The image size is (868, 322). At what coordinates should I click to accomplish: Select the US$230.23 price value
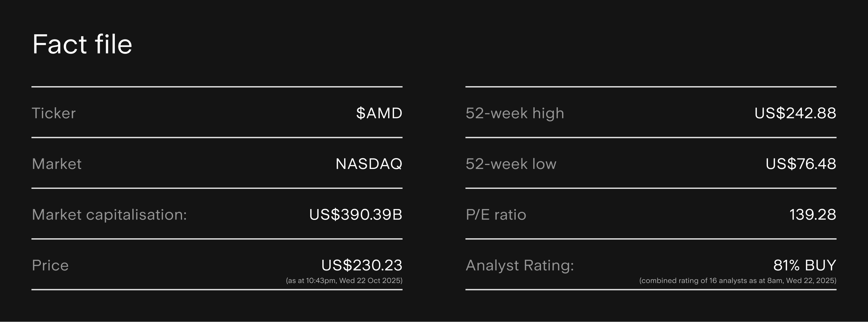pyautogui.click(x=362, y=265)
